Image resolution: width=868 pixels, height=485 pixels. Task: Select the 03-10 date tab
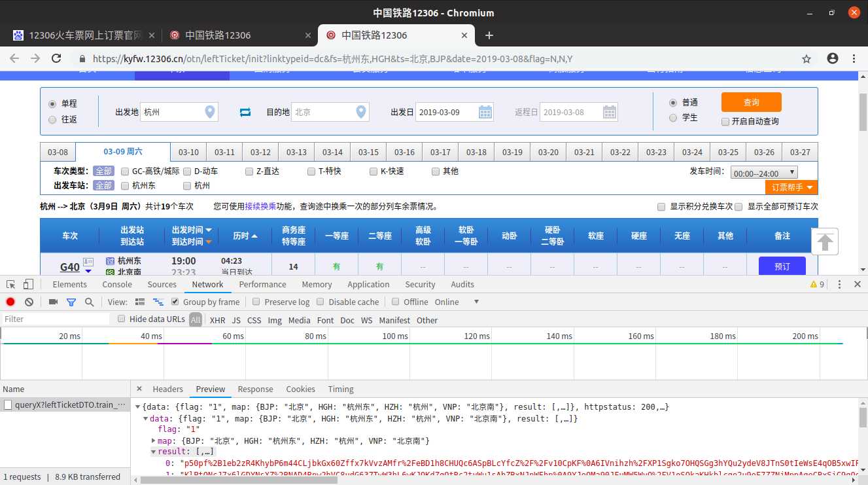click(188, 152)
